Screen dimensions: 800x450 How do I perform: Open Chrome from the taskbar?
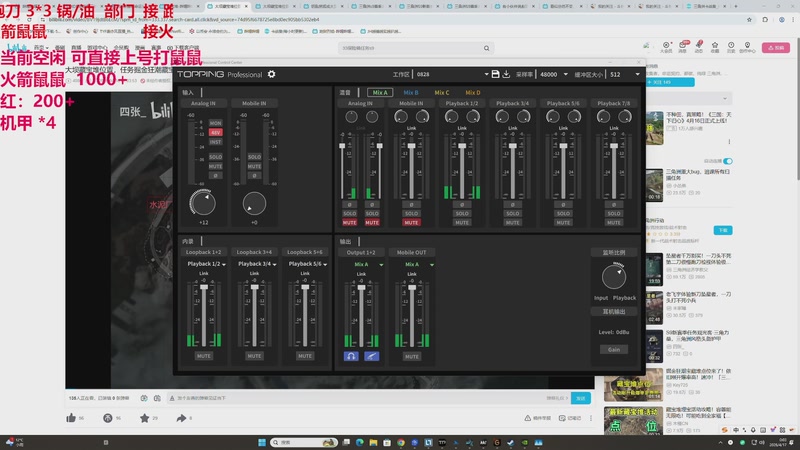(401, 442)
